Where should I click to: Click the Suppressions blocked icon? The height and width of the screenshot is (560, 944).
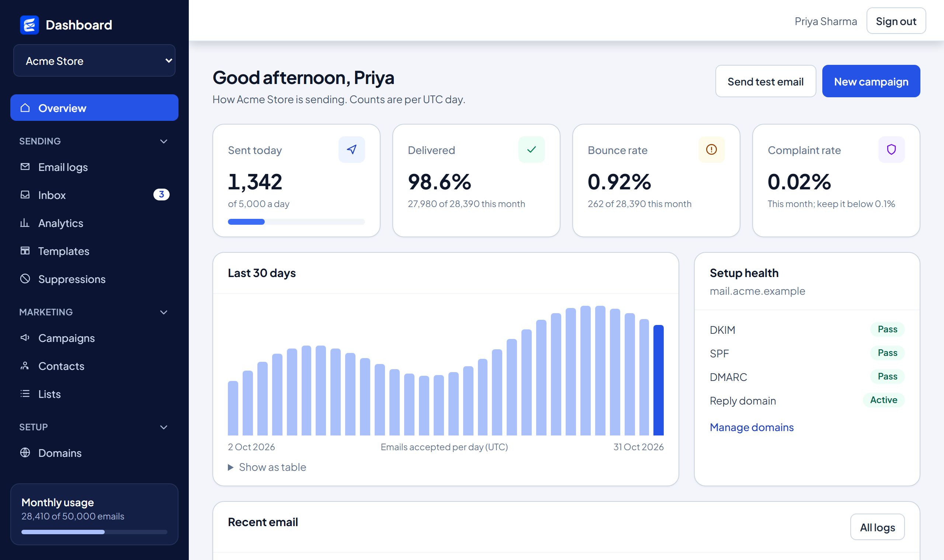pos(25,279)
